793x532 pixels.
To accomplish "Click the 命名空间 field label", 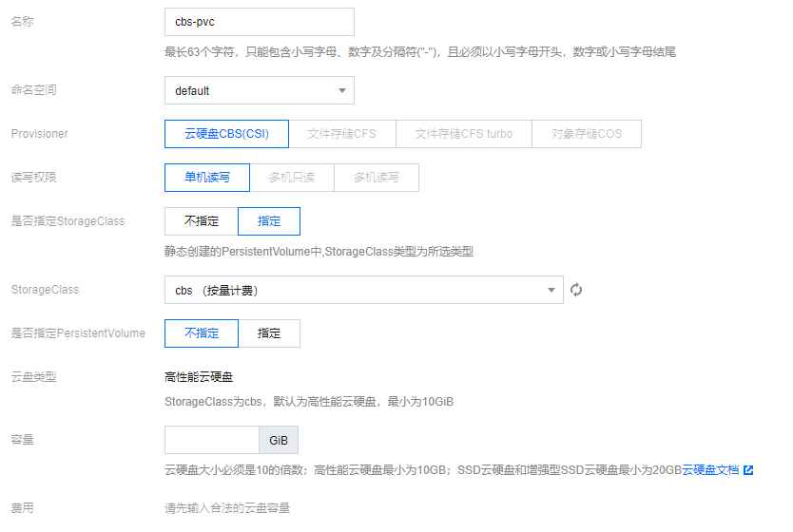I will 34,90.
